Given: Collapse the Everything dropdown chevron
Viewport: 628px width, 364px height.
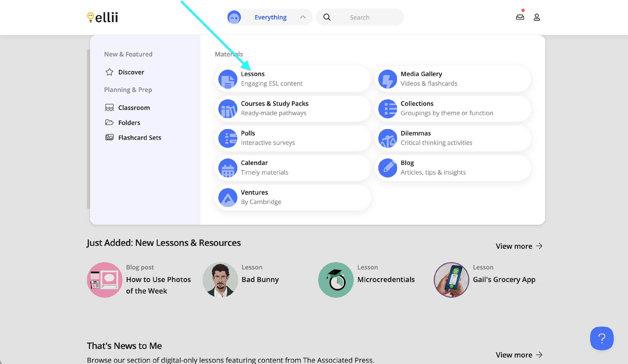Looking at the screenshot, I should click(x=302, y=17).
